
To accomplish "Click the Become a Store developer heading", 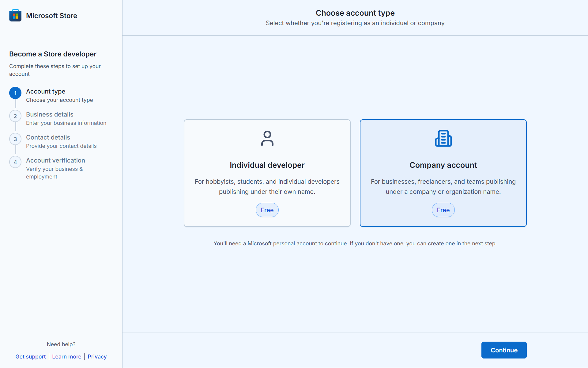I will click(52, 54).
